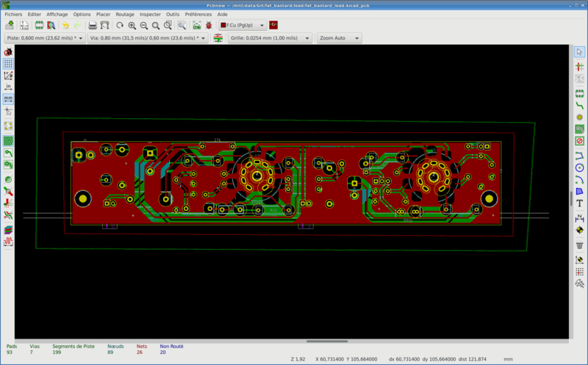Screen dimensions: 588x365
Task: Select Add layer alignment target
Action: tap(579, 230)
